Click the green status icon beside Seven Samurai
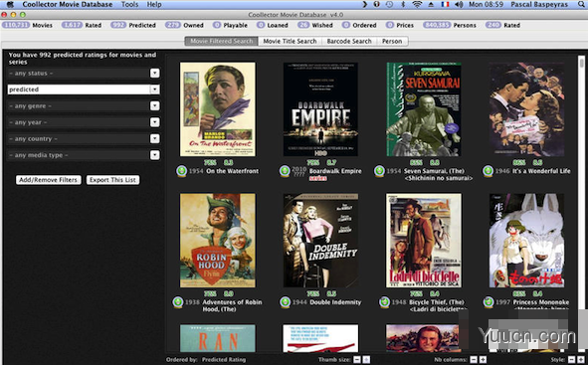 coord(379,171)
